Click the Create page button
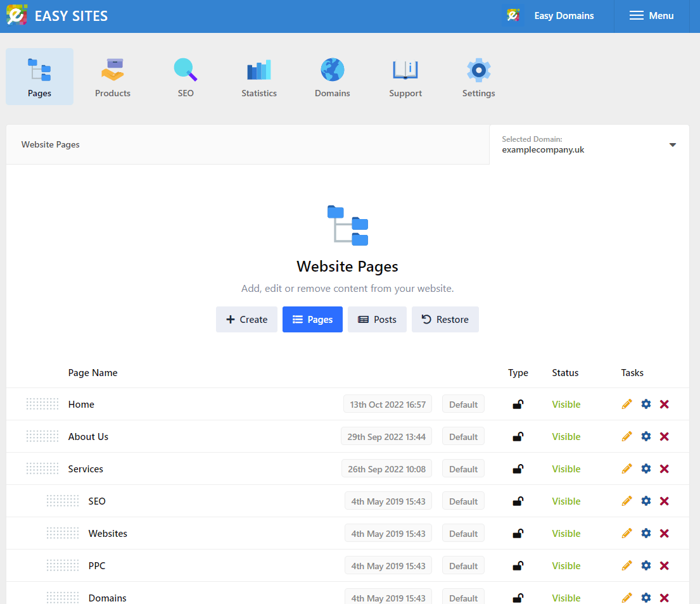Viewport: 700px width, 604px height. point(246,319)
